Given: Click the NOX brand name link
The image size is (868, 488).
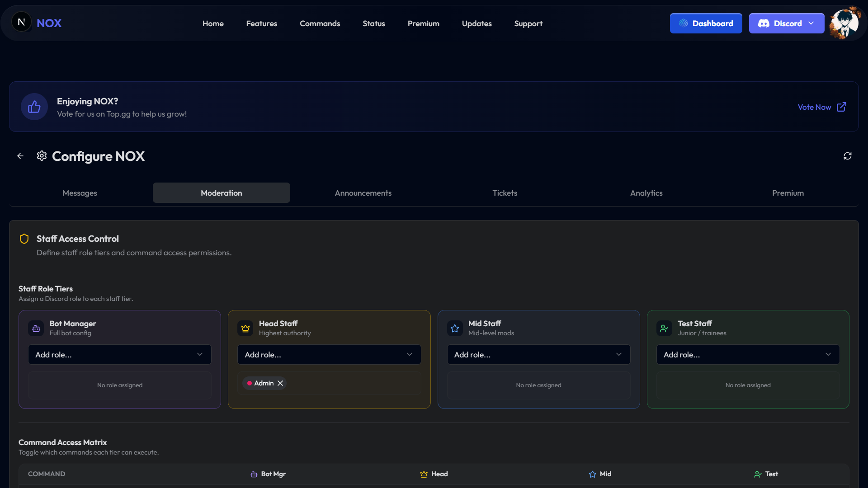Looking at the screenshot, I should pyautogui.click(x=49, y=23).
